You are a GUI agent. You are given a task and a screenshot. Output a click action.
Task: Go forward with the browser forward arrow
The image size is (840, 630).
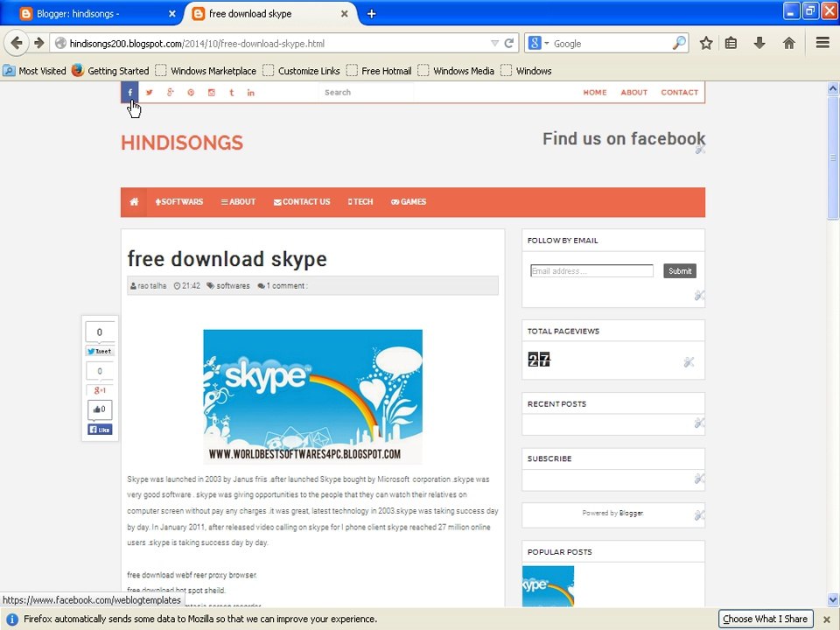pyautogui.click(x=38, y=43)
